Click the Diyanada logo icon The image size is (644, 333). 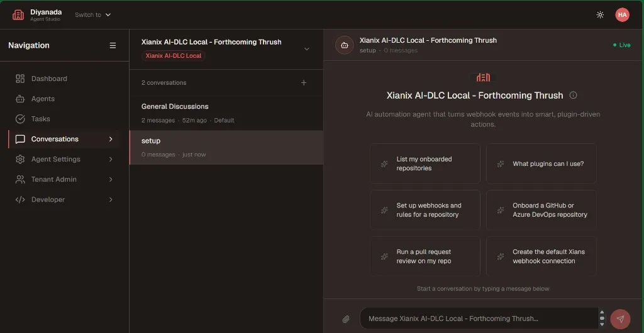pos(18,14)
